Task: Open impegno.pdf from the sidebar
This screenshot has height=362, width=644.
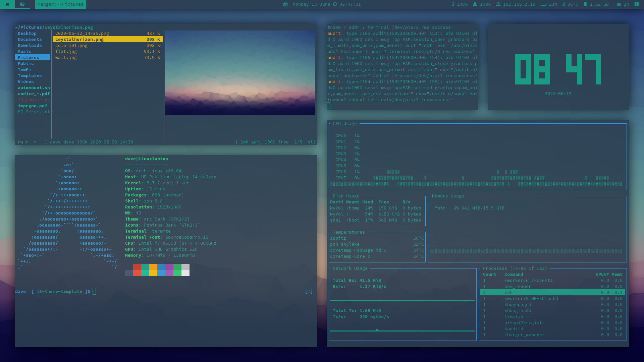Action: pos(33,106)
